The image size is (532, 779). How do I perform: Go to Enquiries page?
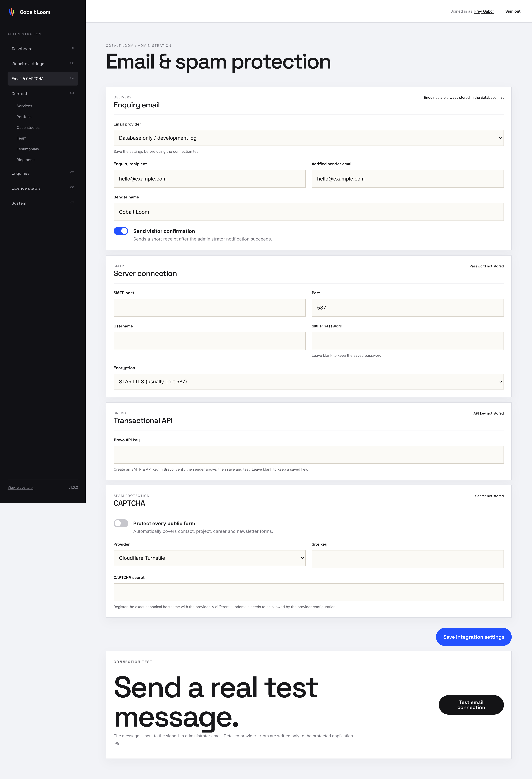[x=42, y=173]
